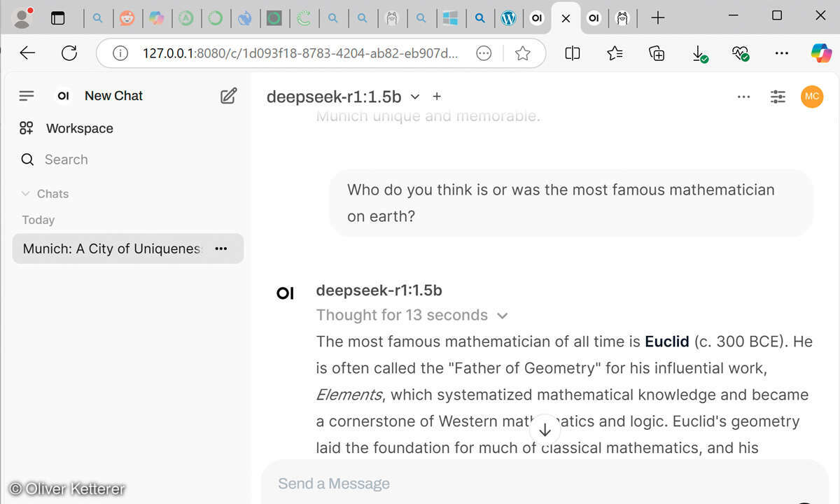
Task: Expand the Thought for 13 seconds section
Action: coord(412,315)
